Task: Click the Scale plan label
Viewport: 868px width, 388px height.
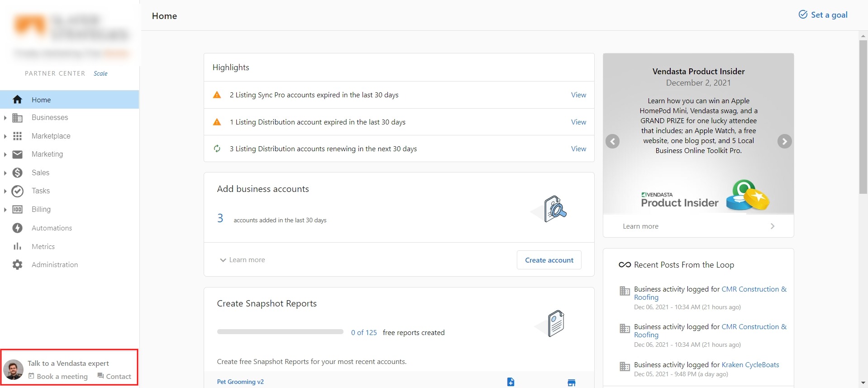Action: [x=100, y=73]
